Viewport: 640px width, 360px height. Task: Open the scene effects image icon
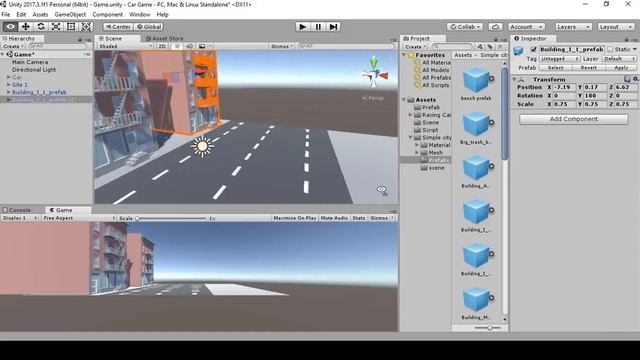202,46
